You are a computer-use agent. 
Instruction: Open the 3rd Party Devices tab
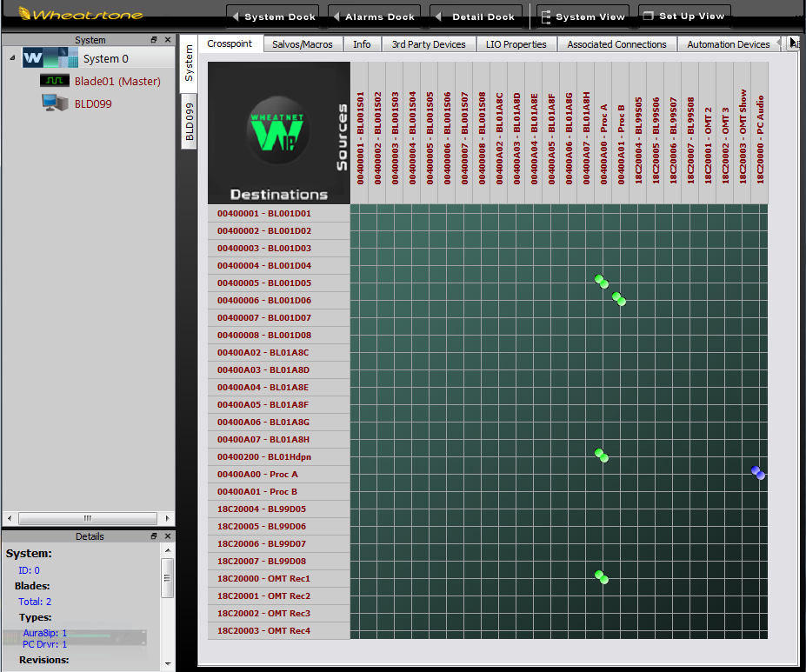[x=429, y=44]
